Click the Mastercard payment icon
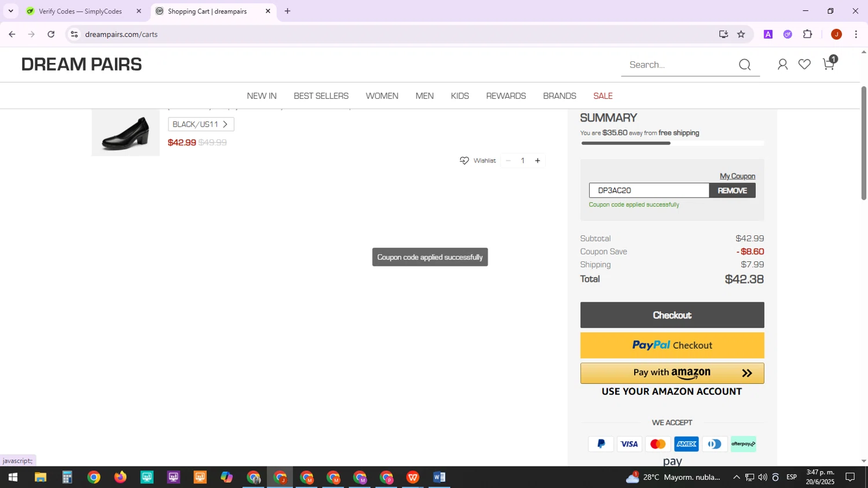Image resolution: width=868 pixels, height=488 pixels. [x=657, y=444]
